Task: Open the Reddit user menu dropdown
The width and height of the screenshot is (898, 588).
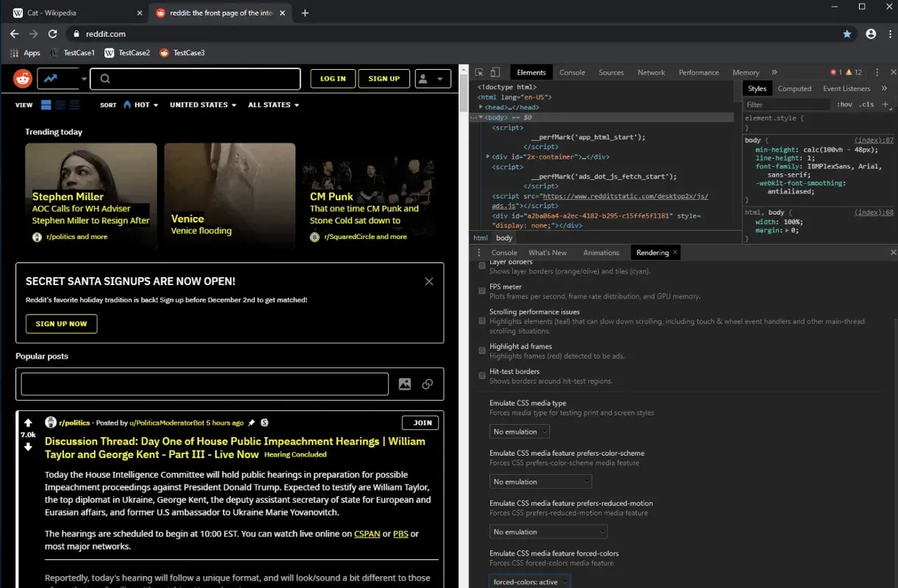Action: pyautogui.click(x=433, y=79)
